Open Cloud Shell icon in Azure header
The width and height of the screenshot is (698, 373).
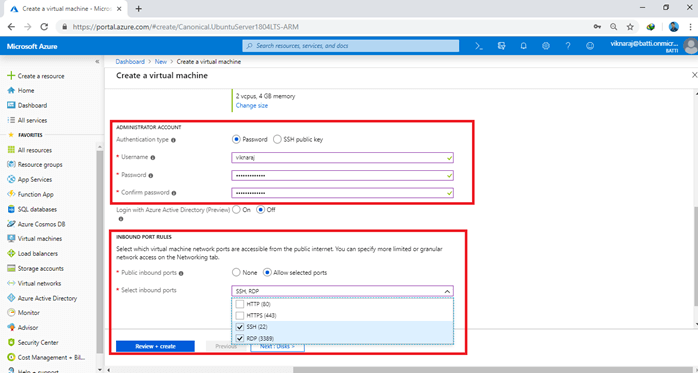pos(479,46)
